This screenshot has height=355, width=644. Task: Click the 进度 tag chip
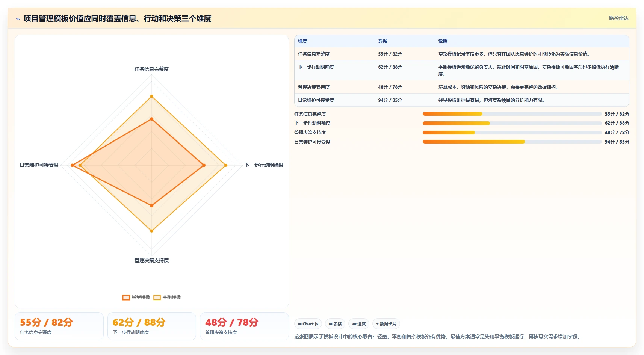[x=359, y=324]
